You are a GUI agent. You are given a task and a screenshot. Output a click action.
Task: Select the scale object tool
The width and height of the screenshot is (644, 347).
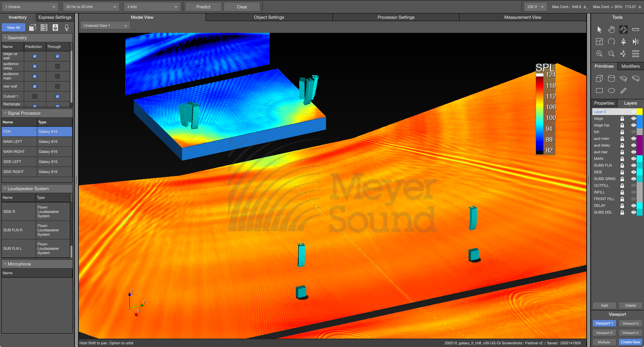coord(599,42)
